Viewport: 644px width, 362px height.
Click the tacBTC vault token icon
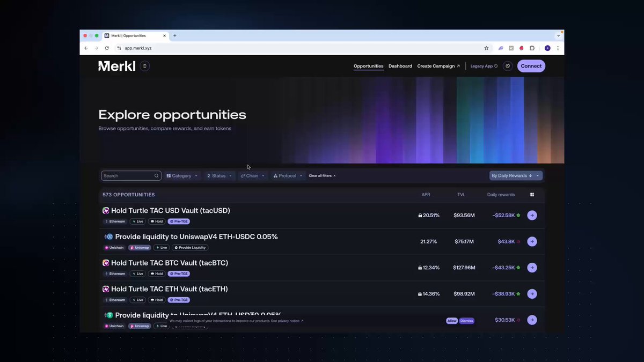[x=106, y=263]
